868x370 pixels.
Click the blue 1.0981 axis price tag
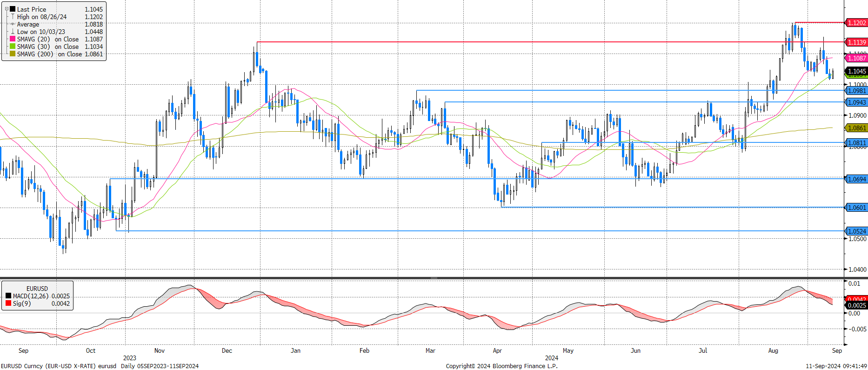[x=856, y=90]
